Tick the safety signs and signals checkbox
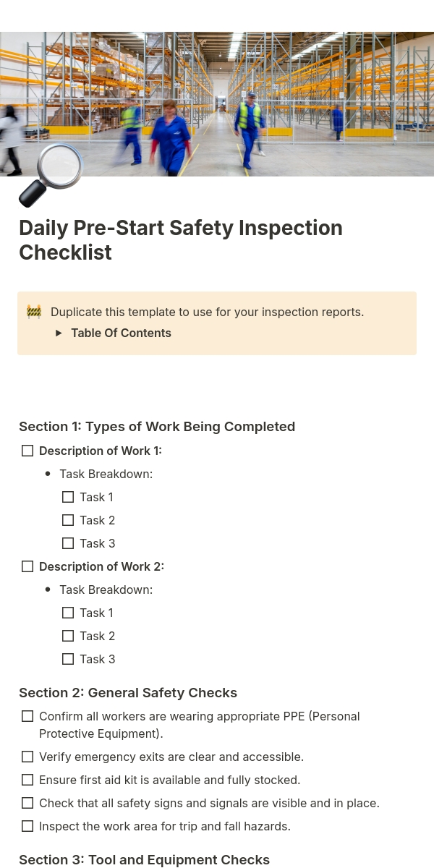 (27, 803)
